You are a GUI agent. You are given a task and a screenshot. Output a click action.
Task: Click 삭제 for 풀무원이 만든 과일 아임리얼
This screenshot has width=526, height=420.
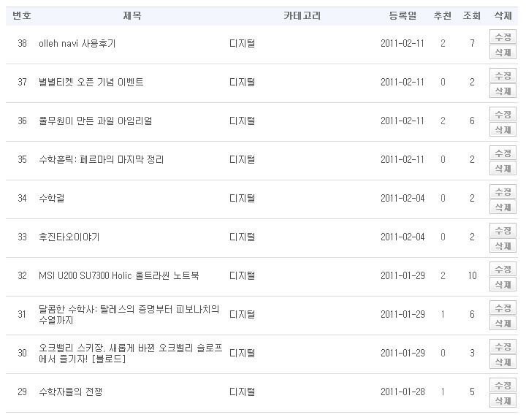point(503,129)
